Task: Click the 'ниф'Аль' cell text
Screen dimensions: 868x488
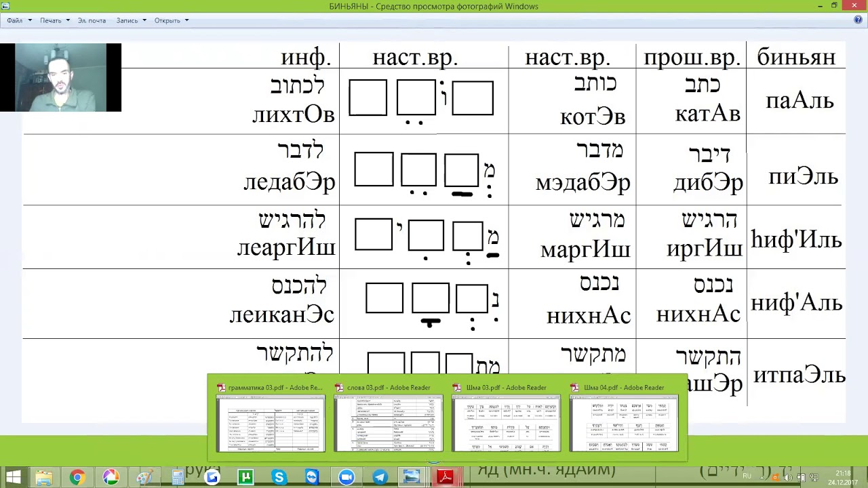Action: pyautogui.click(x=796, y=303)
